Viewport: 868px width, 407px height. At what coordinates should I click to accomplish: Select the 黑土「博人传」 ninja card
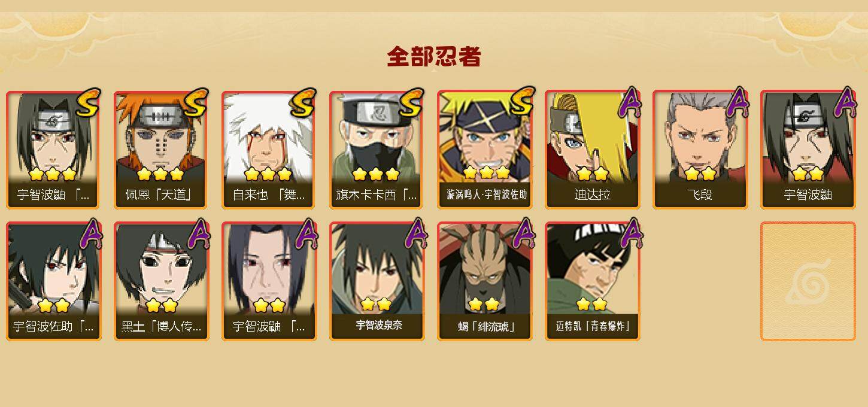(161, 281)
